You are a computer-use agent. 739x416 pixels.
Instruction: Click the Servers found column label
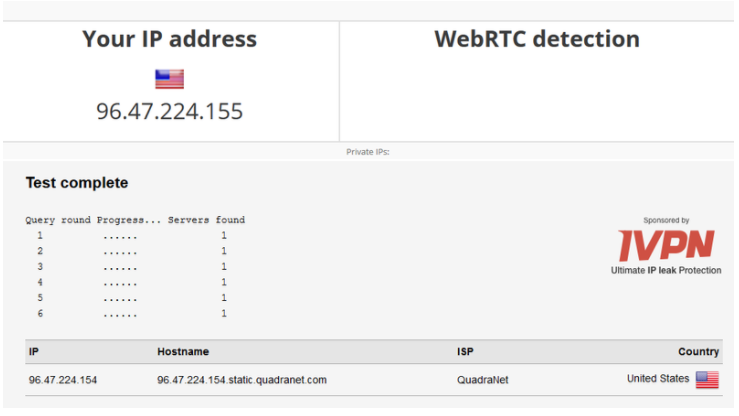206,220
